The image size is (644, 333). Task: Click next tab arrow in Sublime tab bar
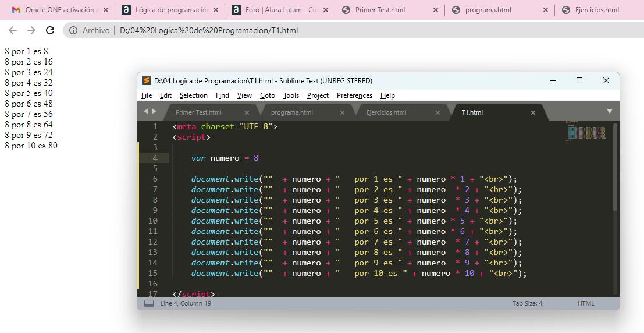tap(154, 111)
